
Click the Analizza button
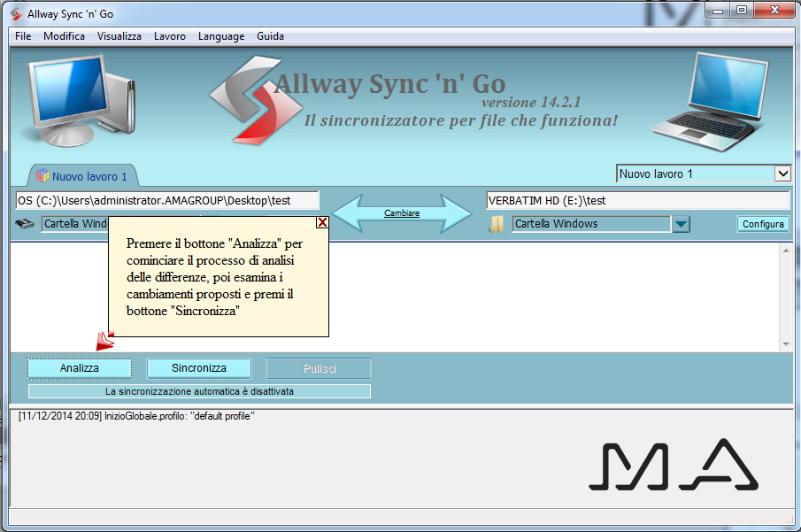[x=79, y=368]
